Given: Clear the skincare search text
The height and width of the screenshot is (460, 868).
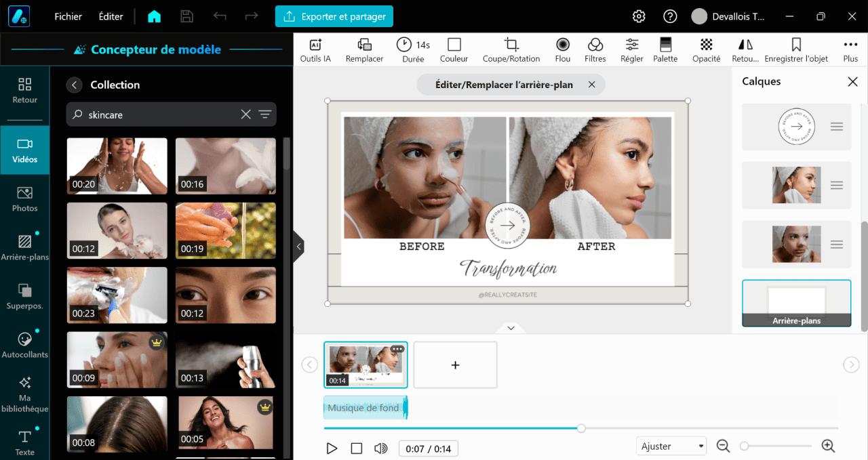Looking at the screenshot, I should tap(246, 114).
